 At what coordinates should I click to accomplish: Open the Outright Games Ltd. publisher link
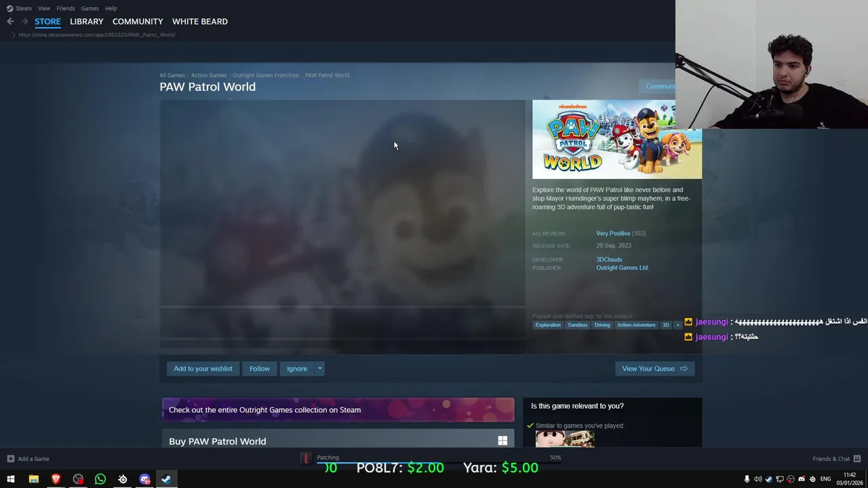coord(623,268)
